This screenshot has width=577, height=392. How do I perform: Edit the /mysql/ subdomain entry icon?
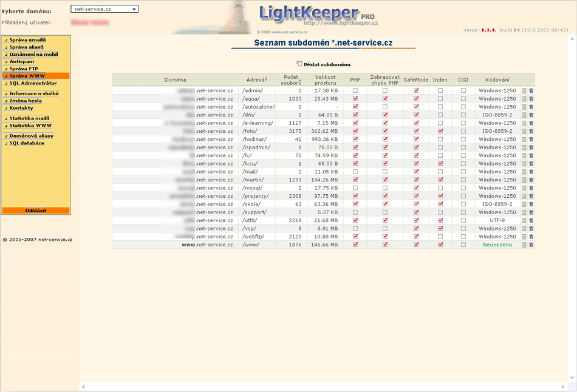pos(524,188)
